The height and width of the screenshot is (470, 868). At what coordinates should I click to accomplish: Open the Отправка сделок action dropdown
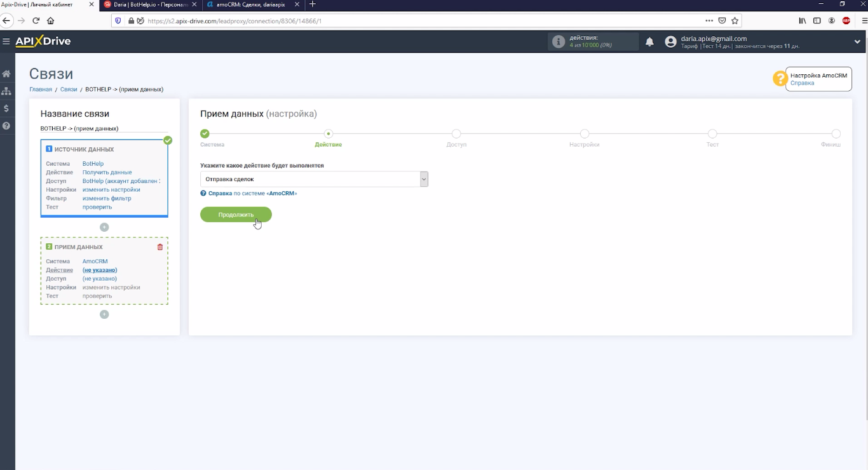(x=315, y=179)
